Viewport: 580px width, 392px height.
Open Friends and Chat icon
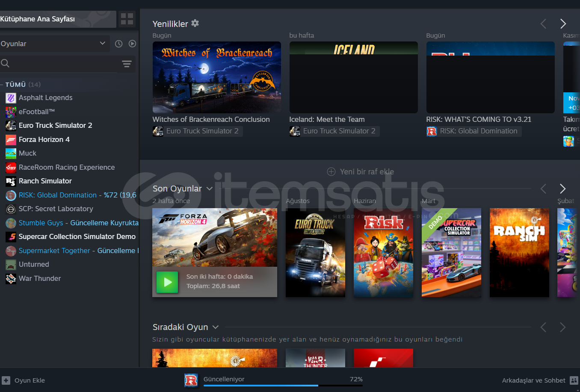[x=574, y=380]
